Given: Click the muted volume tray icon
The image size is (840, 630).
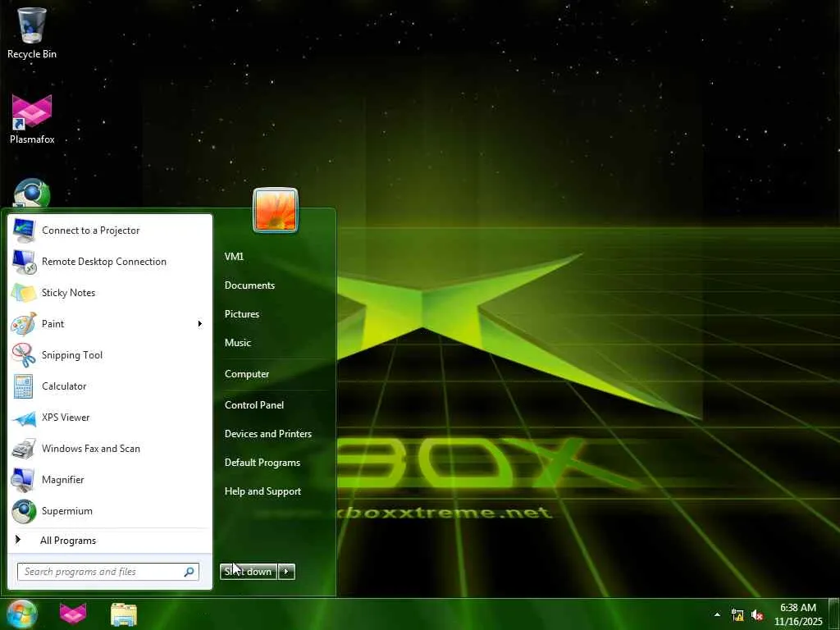Looking at the screenshot, I should pos(757,615).
